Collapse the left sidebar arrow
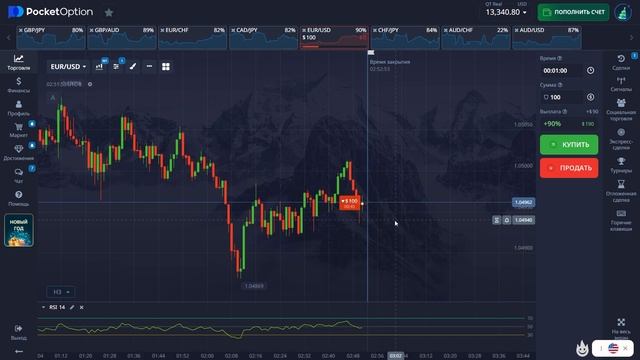The width and height of the screenshot is (640, 360). (18, 351)
